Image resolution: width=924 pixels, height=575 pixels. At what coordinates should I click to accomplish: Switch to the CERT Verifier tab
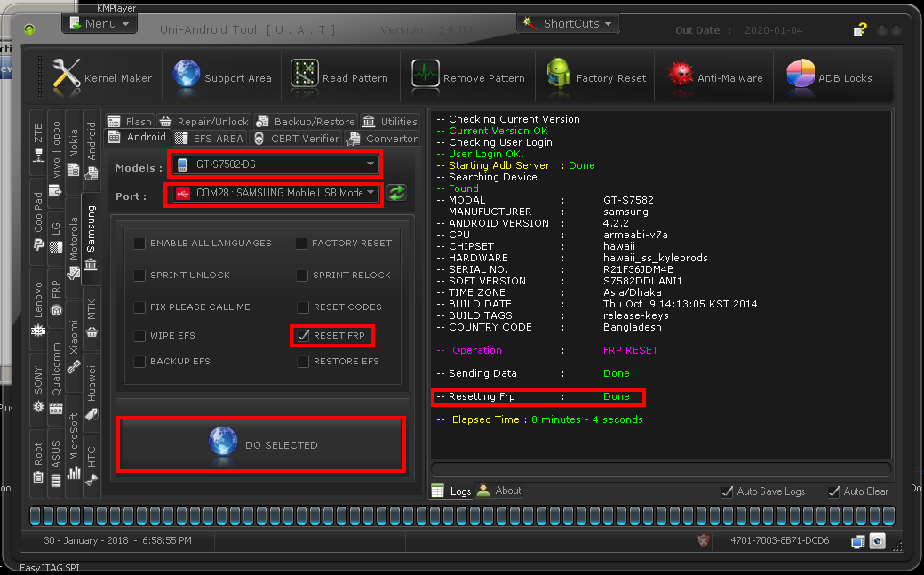[x=296, y=138]
